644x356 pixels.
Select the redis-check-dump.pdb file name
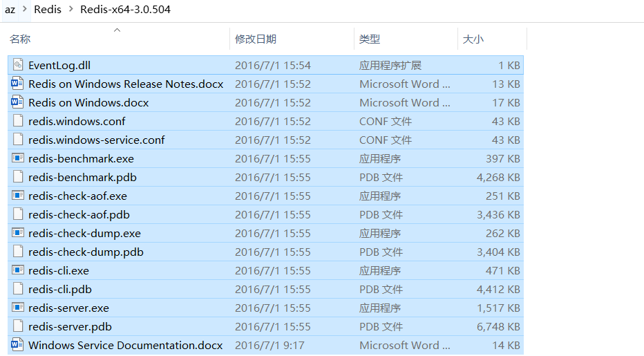tap(86, 252)
